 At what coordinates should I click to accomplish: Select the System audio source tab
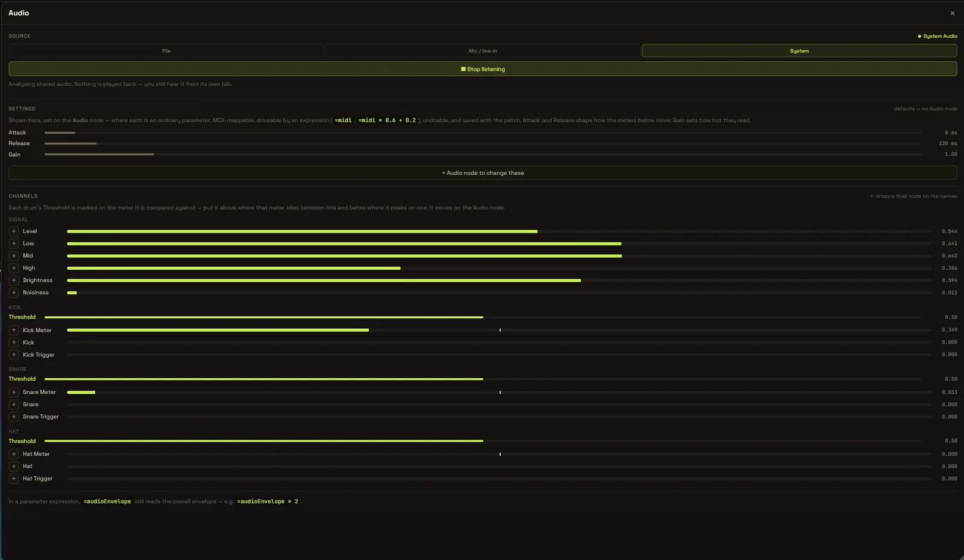pos(799,51)
